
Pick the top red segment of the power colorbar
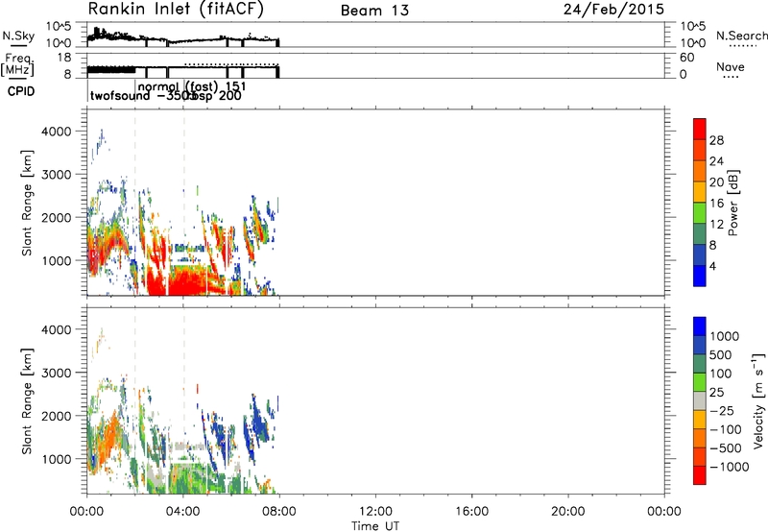point(700,130)
